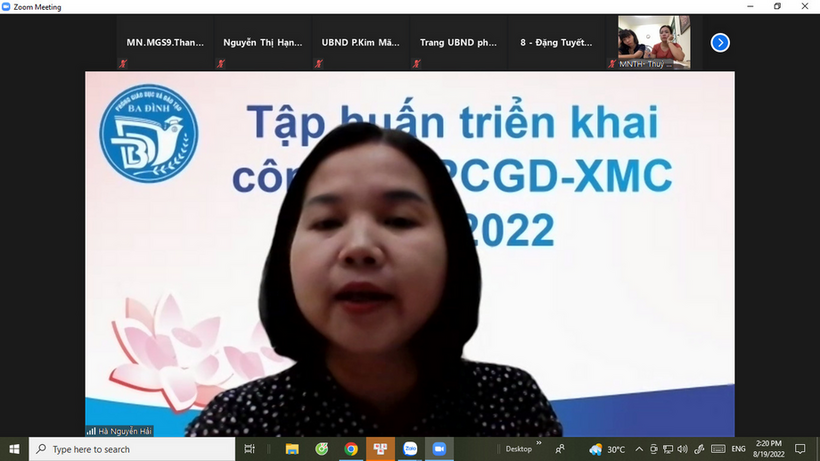
Task: Click the next participants arrow button
Action: point(719,42)
